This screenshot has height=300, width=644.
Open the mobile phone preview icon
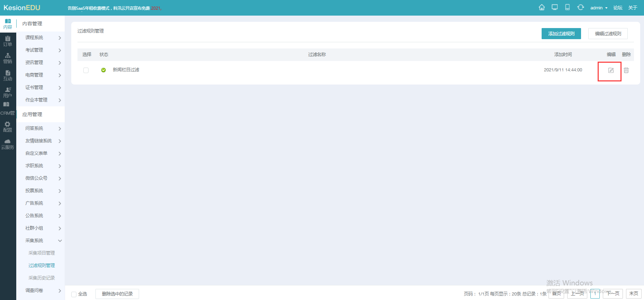[568, 7]
